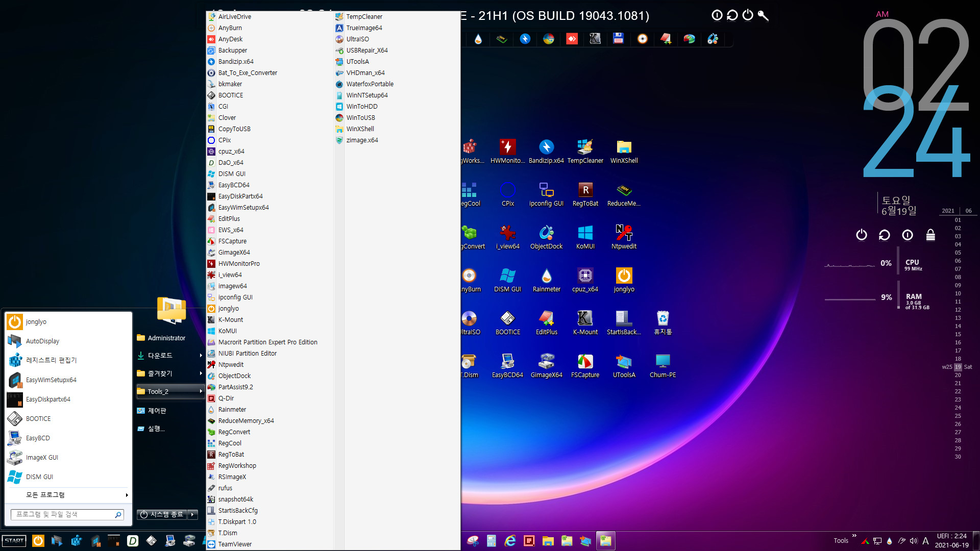Click the power icon in Rainmeter widget
This screenshot has width=980, height=551.
coord(862,235)
